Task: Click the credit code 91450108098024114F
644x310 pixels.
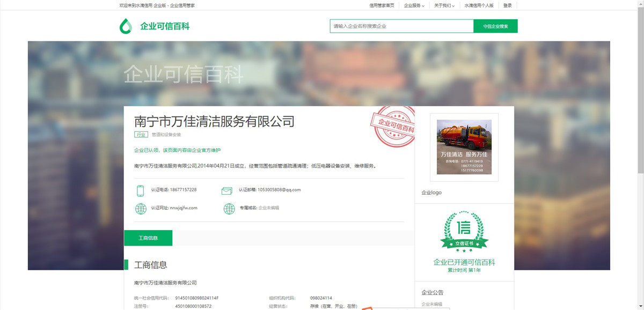Action: coord(197,298)
